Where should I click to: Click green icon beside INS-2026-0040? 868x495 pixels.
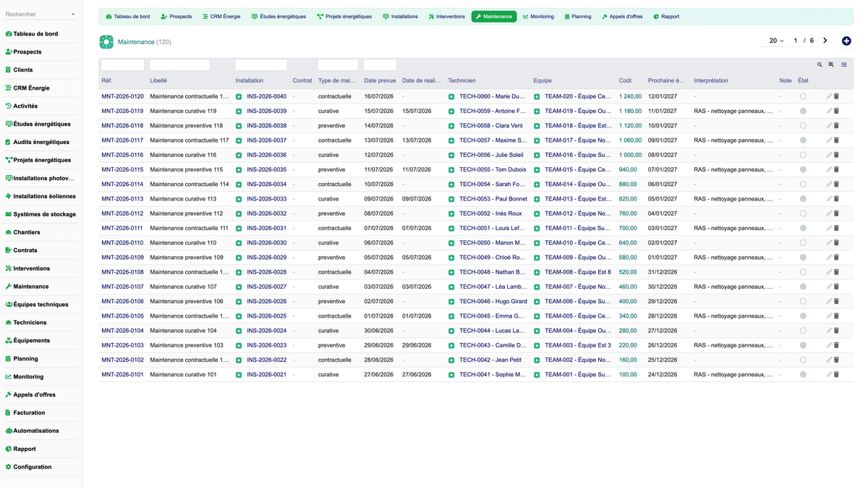pos(239,96)
